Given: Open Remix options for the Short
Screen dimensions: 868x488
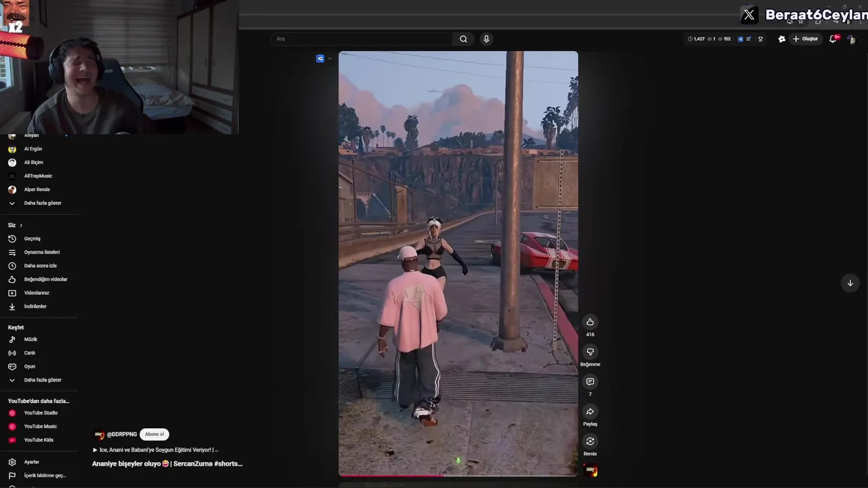Looking at the screenshot, I should tap(590, 441).
